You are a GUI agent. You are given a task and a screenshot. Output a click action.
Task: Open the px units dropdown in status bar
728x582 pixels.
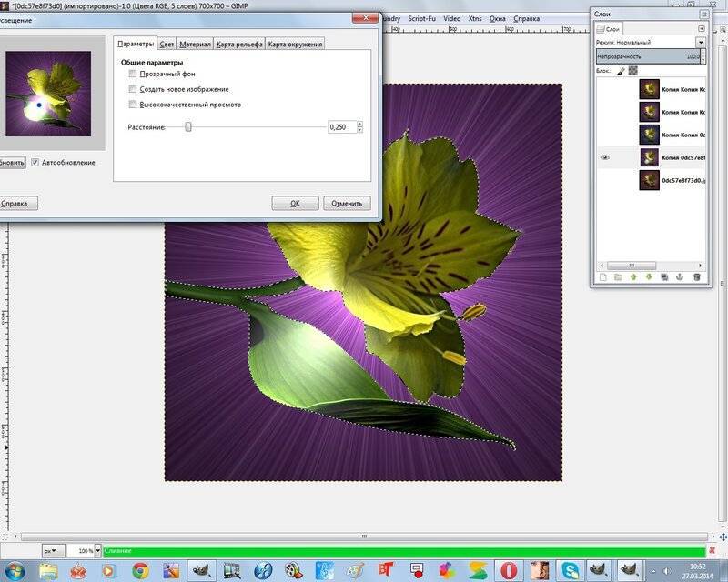(54, 551)
